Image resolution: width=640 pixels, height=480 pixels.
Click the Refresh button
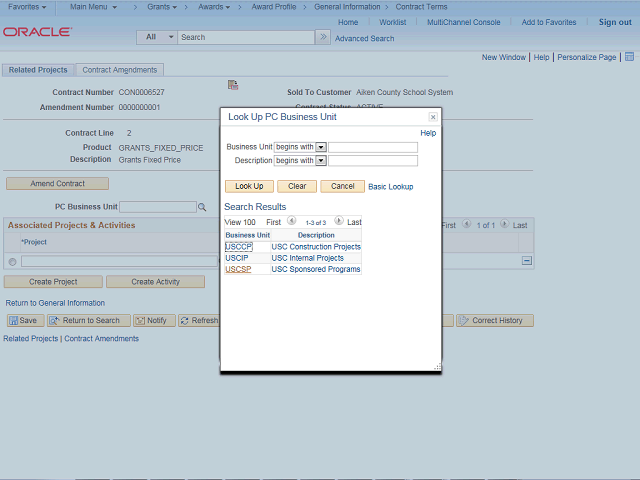click(199, 320)
